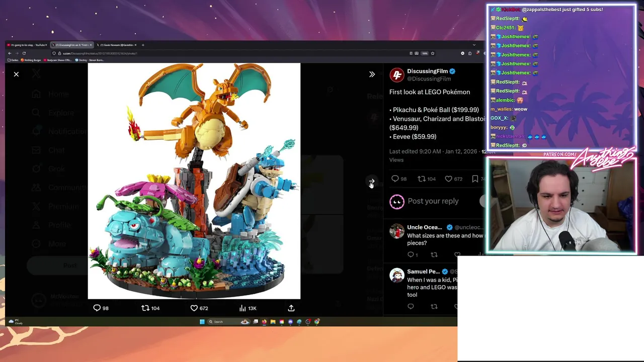Open Uncle Ocea... name link
644x362 pixels.
click(x=425, y=227)
